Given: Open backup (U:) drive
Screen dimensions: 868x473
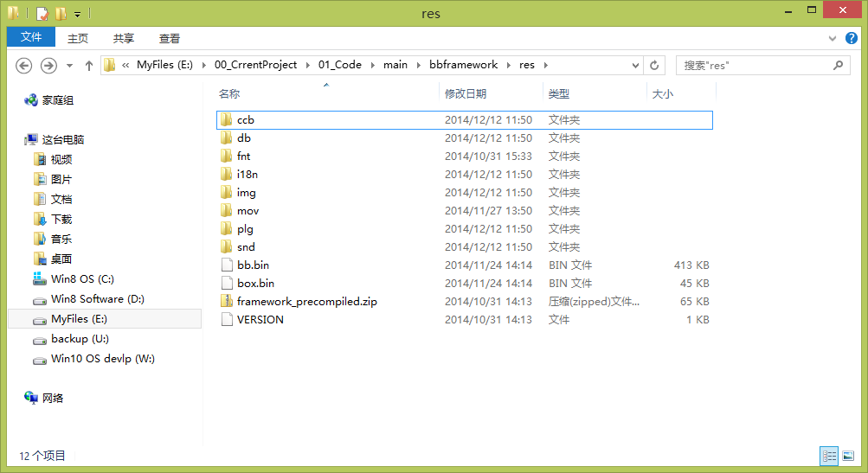Looking at the screenshot, I should click(71, 339).
